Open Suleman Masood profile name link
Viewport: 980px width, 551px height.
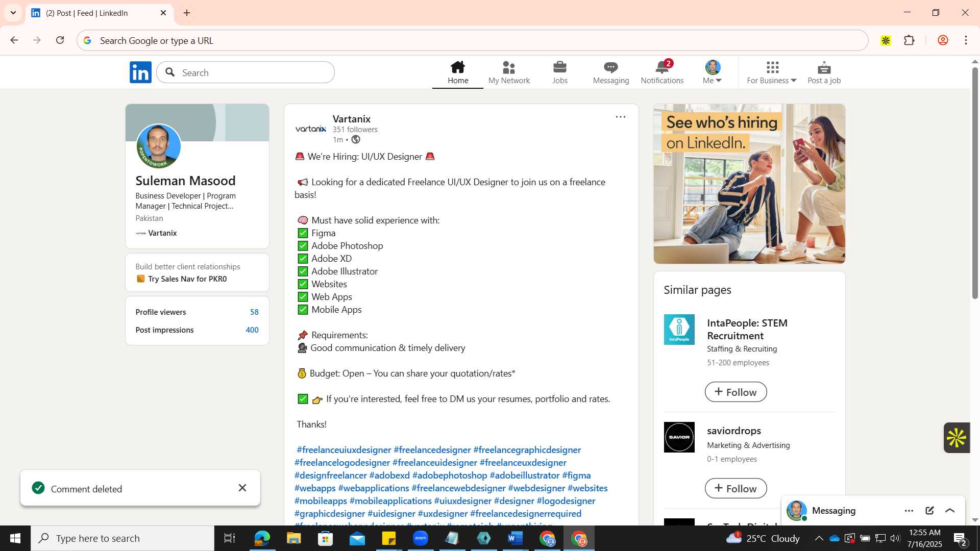tap(185, 181)
